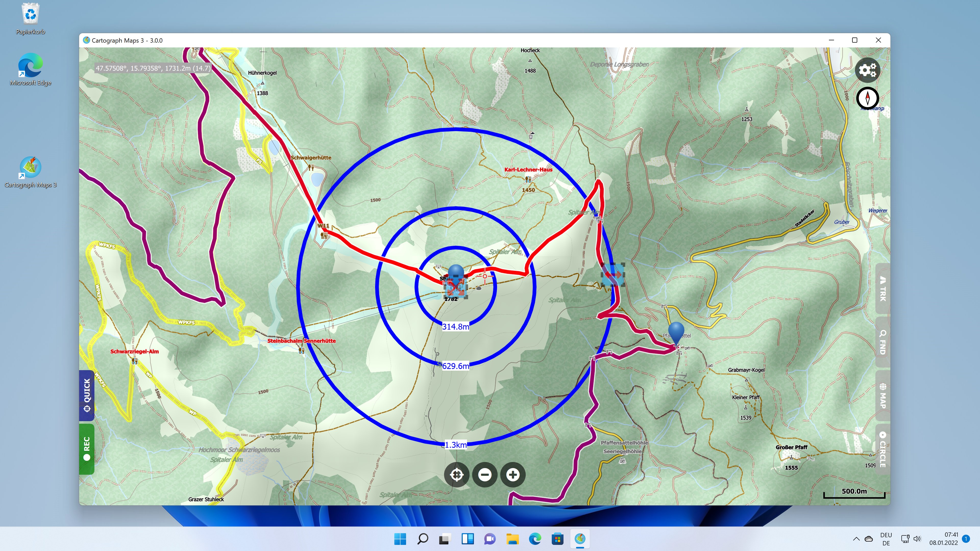Click the compass north indicator

pos(867,98)
